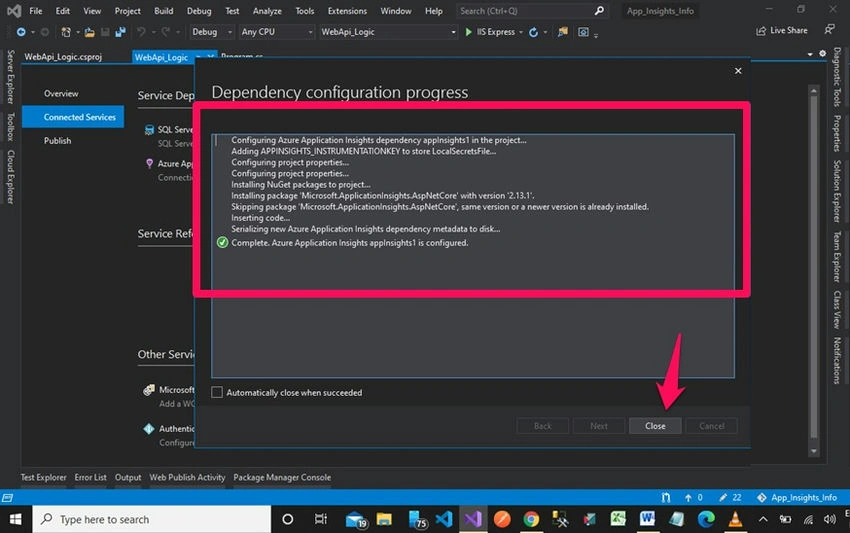Expand the IIS Express dropdown arrow

(x=521, y=32)
